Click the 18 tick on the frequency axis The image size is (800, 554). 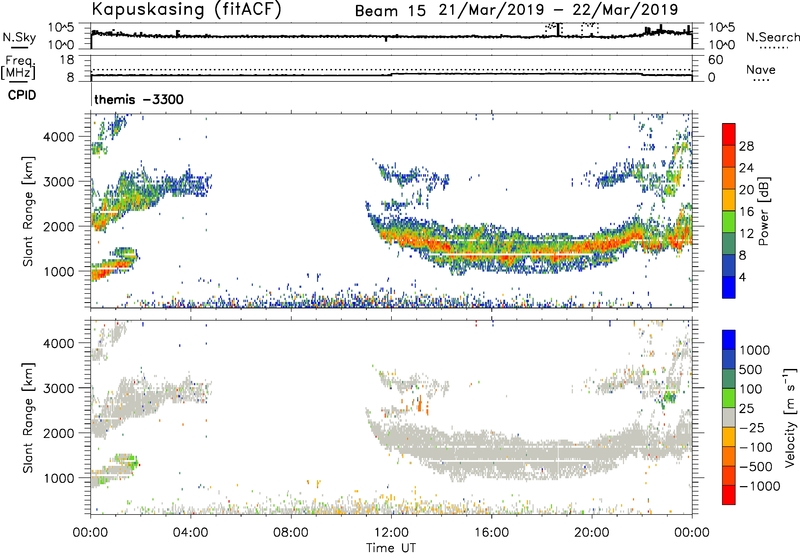67,60
